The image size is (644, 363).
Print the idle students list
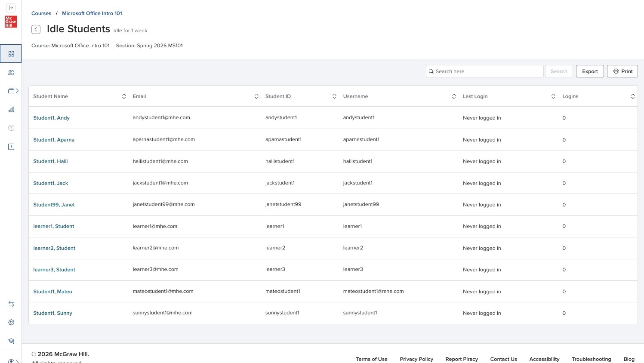(622, 71)
